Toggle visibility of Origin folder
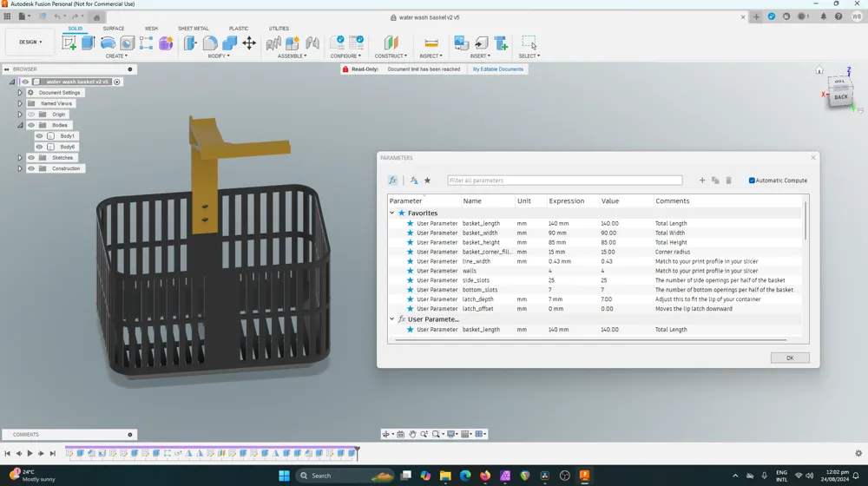868x486 pixels. tap(31, 114)
